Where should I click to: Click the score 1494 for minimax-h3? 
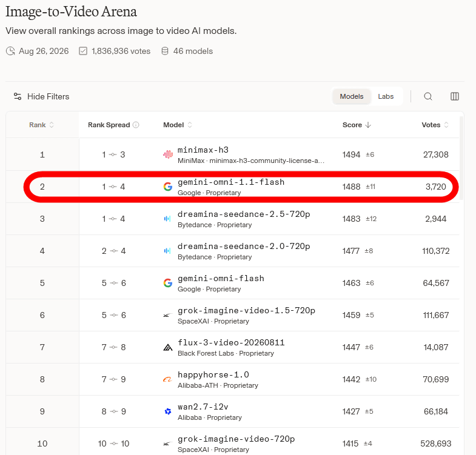pyautogui.click(x=351, y=154)
